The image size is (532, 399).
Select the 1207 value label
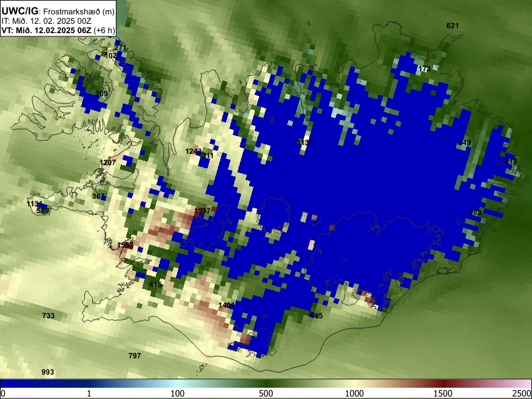(x=108, y=163)
